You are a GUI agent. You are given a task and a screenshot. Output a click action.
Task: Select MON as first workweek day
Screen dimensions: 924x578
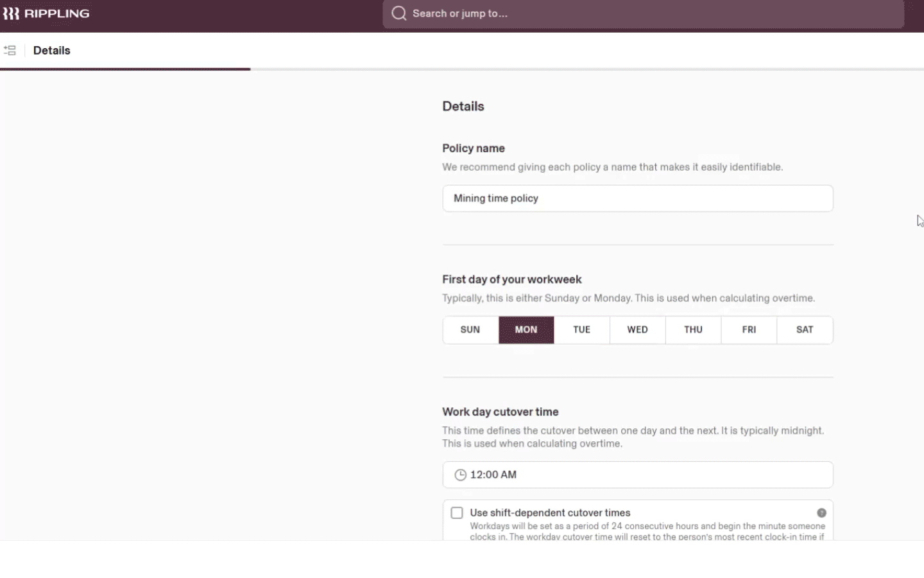pyautogui.click(x=526, y=329)
